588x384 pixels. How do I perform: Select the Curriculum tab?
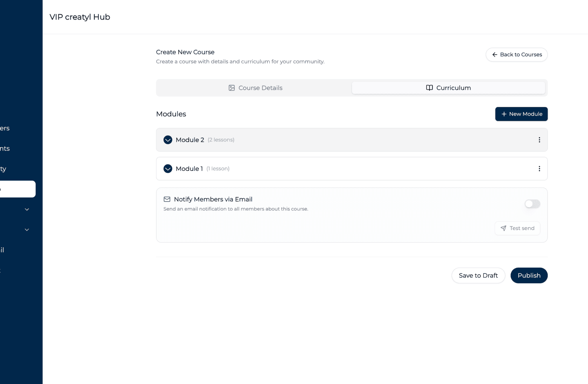[x=448, y=88]
